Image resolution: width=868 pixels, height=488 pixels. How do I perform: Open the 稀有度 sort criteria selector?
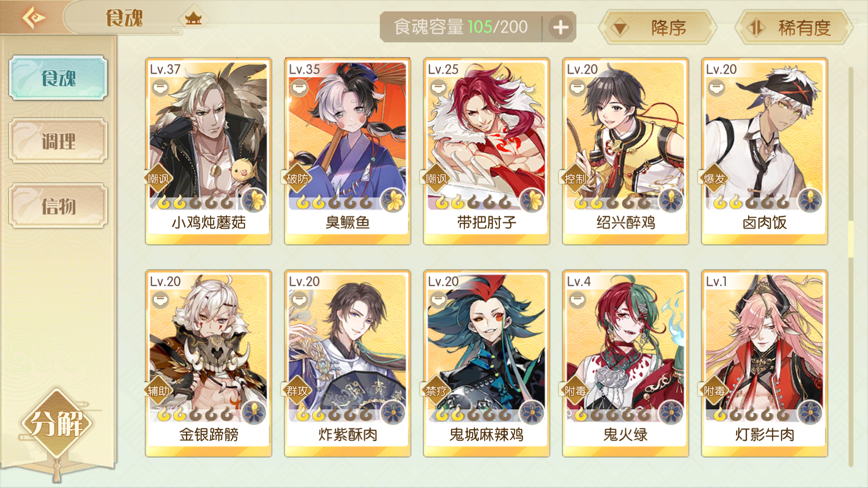pos(794,28)
